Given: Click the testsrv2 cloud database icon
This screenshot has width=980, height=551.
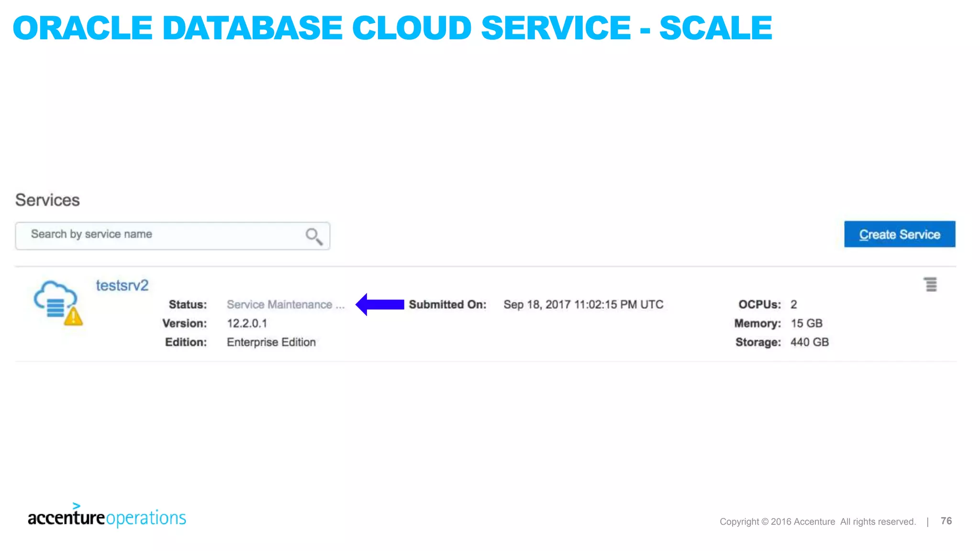Looking at the screenshot, I should coord(58,303).
